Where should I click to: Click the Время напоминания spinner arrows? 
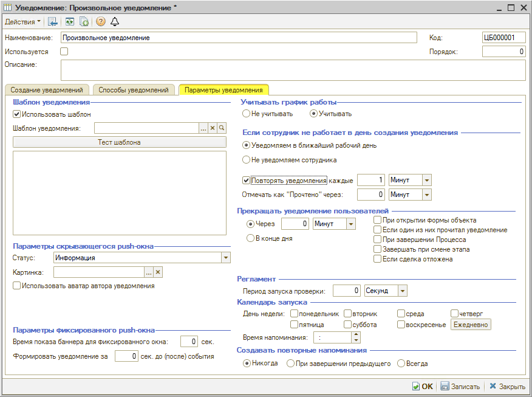355,337
